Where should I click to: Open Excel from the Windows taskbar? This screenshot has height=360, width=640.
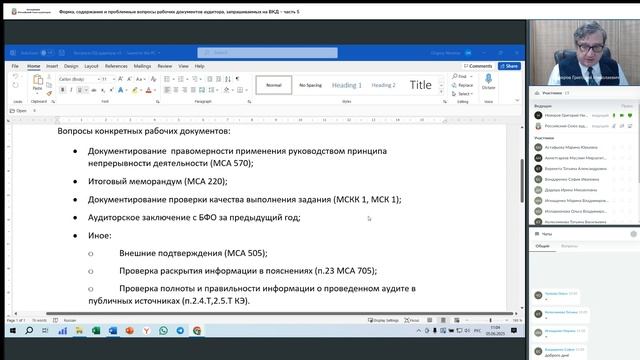[x=96, y=331]
